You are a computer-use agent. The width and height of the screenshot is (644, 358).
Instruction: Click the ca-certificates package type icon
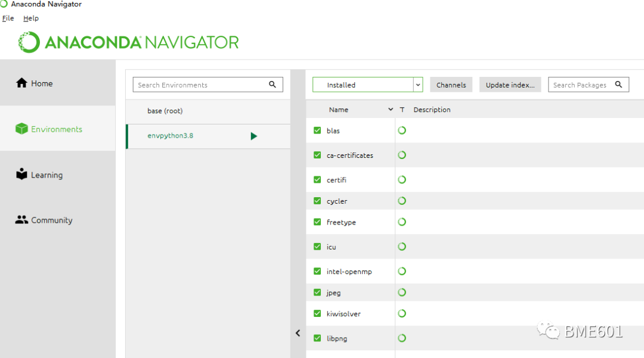[x=402, y=155]
